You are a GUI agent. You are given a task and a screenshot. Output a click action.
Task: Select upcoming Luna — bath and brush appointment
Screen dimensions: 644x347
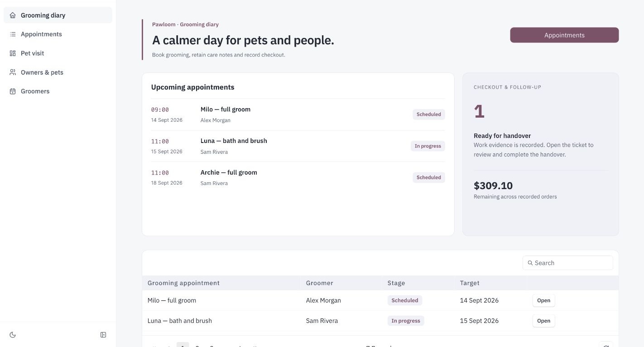[x=298, y=146]
